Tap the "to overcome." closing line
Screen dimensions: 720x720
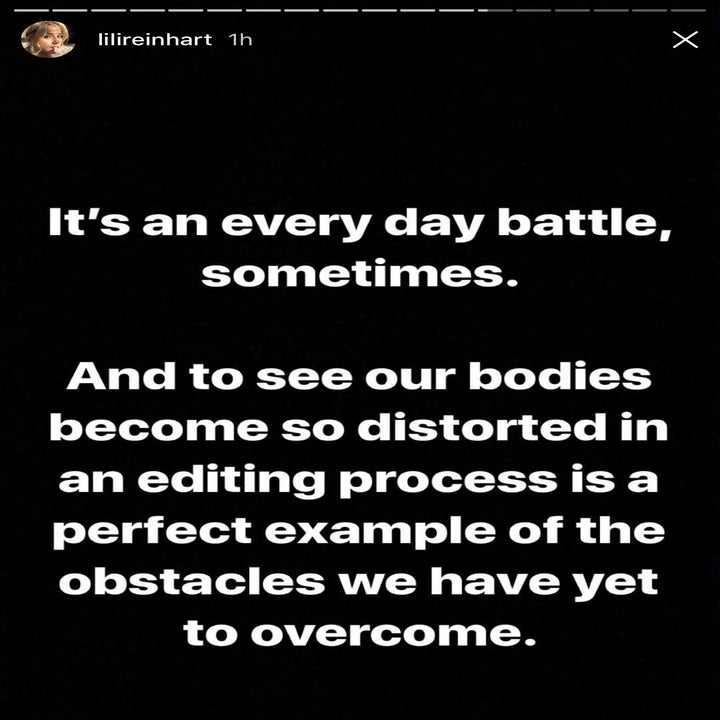pyautogui.click(x=360, y=633)
